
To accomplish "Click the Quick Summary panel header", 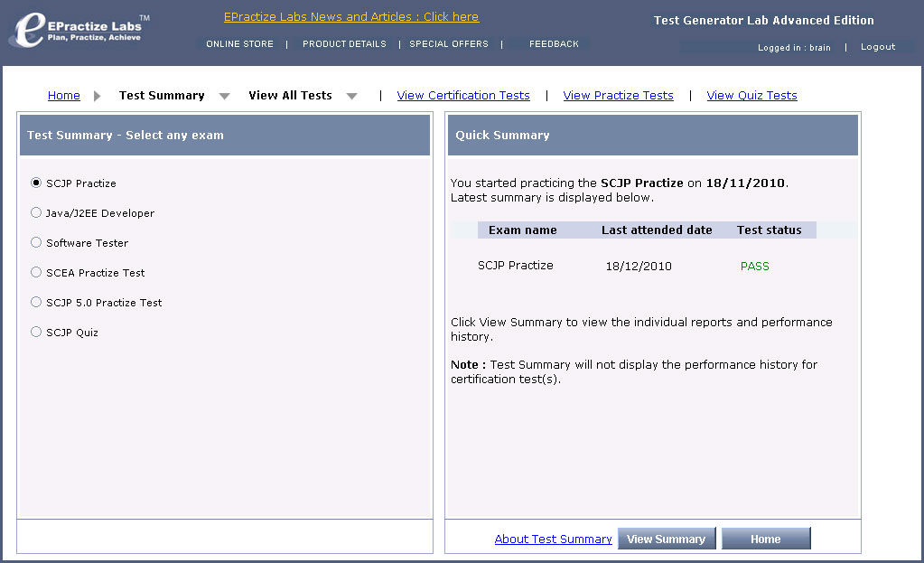I will pos(653,135).
